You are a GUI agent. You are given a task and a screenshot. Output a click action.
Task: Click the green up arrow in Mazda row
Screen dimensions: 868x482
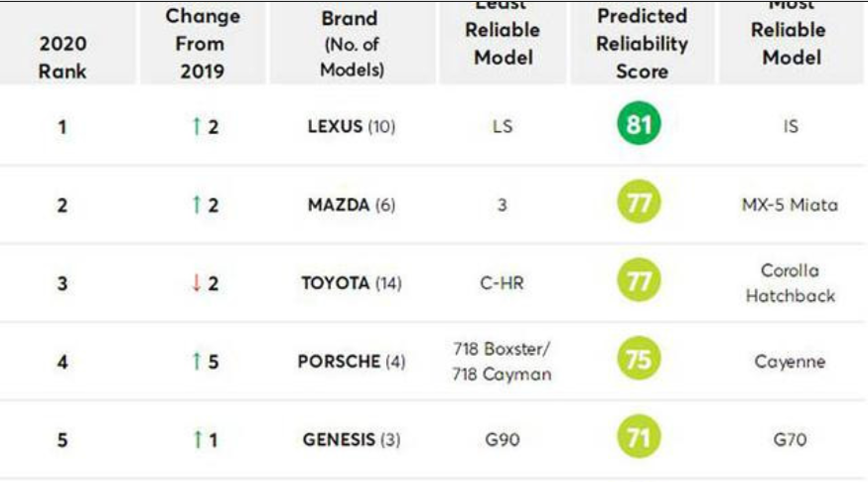click(x=197, y=206)
